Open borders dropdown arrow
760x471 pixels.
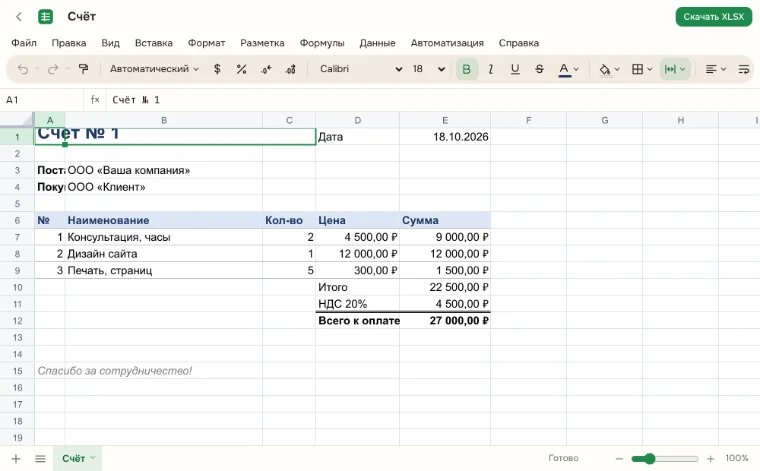click(650, 69)
